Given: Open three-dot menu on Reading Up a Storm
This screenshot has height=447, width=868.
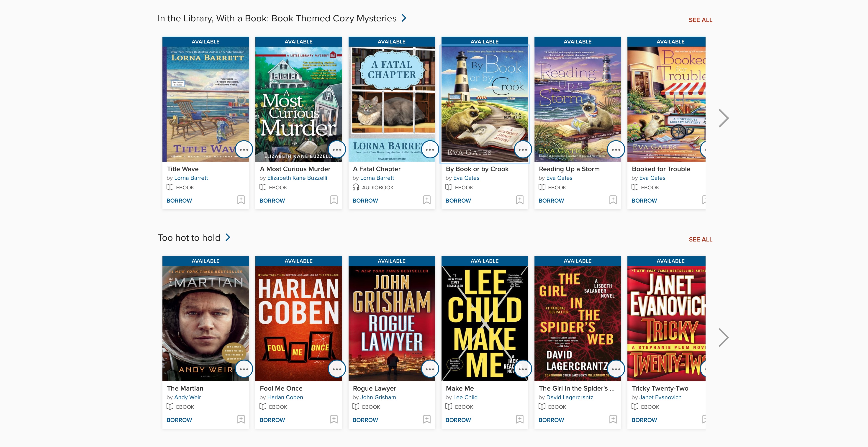Looking at the screenshot, I should 616,150.
